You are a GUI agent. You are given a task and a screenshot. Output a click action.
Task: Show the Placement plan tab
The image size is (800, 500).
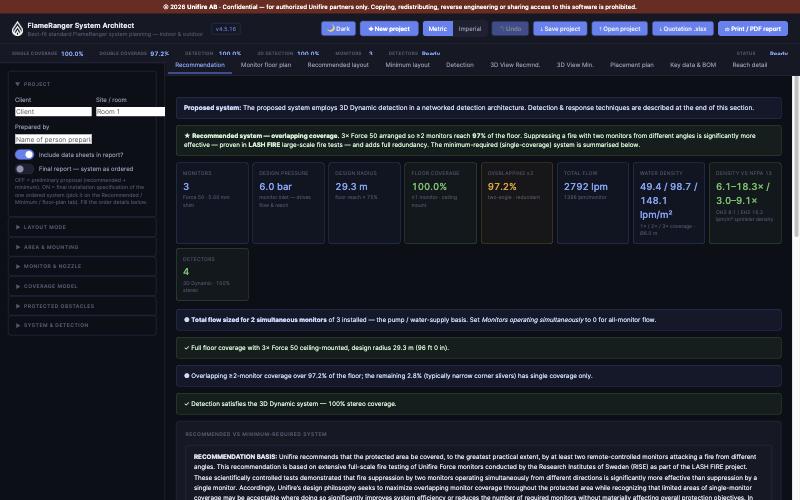click(632, 65)
